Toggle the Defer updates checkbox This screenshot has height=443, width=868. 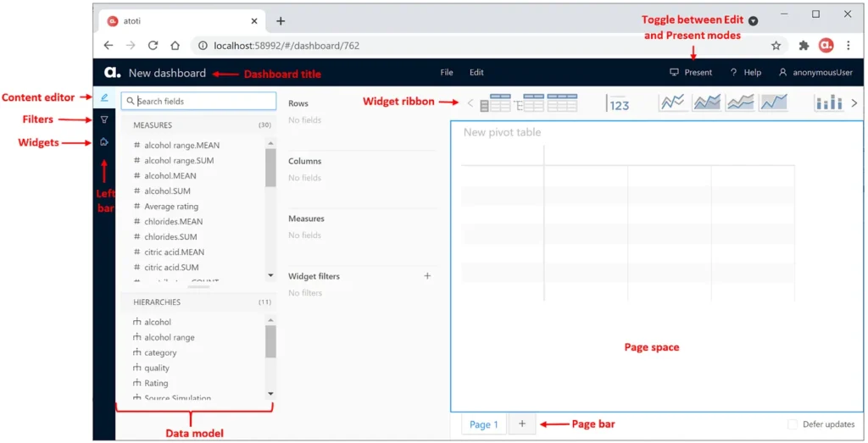click(x=793, y=424)
